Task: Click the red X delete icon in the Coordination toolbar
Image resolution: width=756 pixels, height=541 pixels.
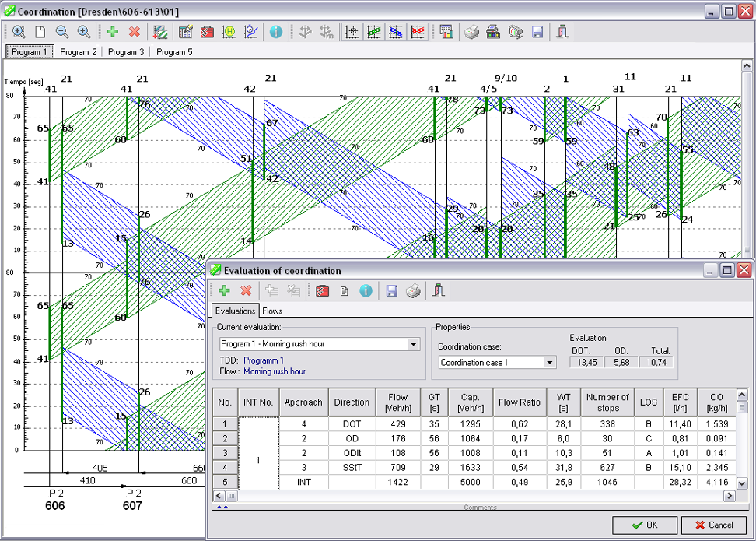Action: point(134,32)
